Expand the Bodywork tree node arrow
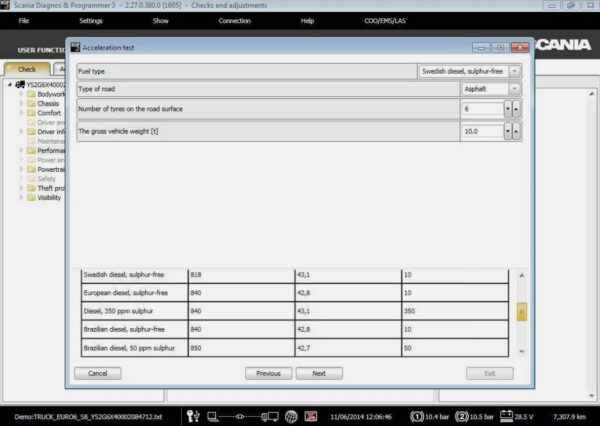 pyautogui.click(x=21, y=94)
